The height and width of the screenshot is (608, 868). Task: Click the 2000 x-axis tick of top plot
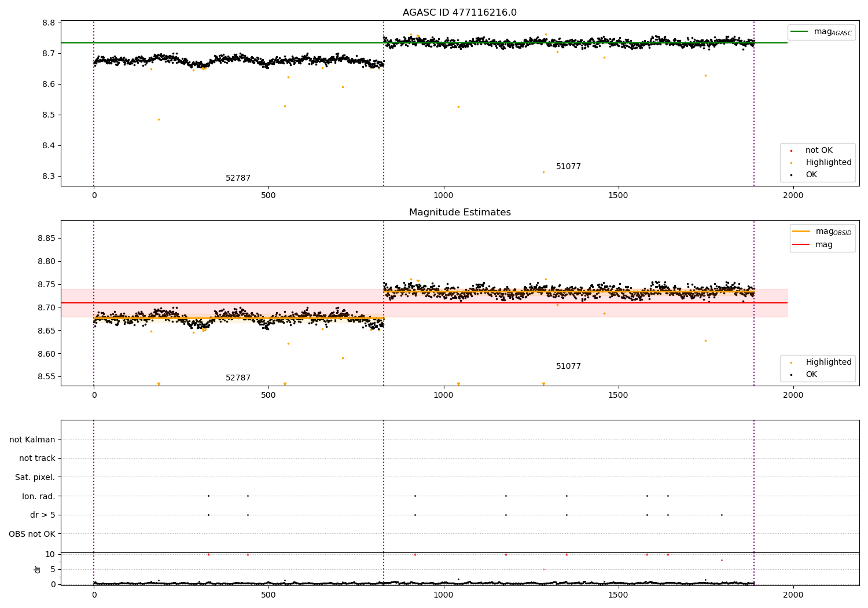click(x=793, y=195)
